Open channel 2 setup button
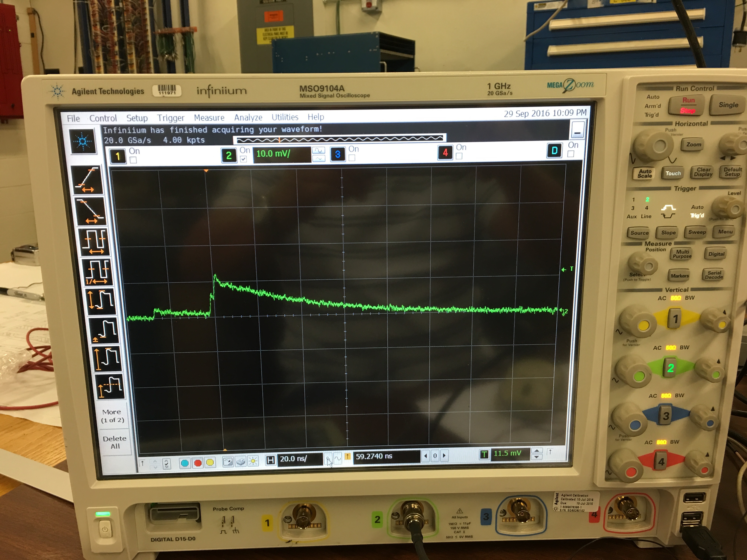The width and height of the screenshot is (747, 560). (x=229, y=155)
